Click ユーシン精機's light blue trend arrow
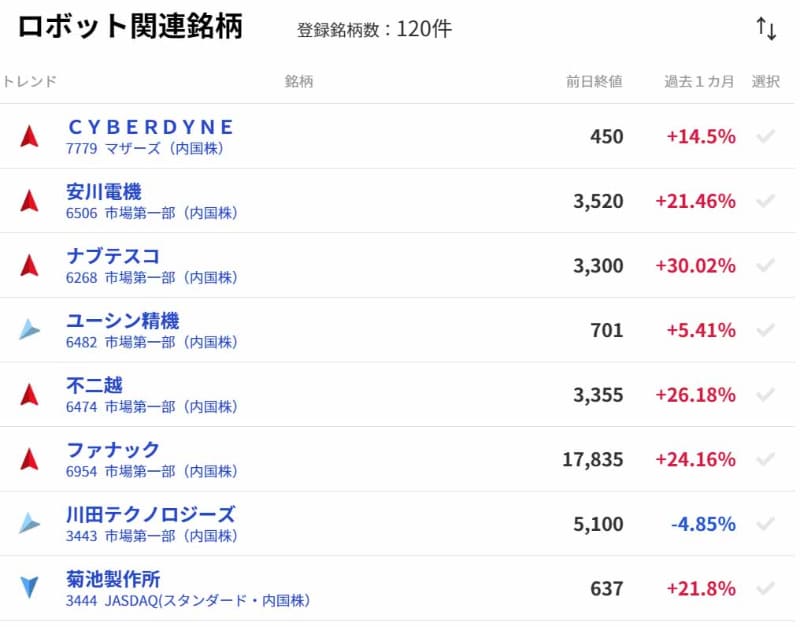The height and width of the screenshot is (627, 800). click(30, 330)
